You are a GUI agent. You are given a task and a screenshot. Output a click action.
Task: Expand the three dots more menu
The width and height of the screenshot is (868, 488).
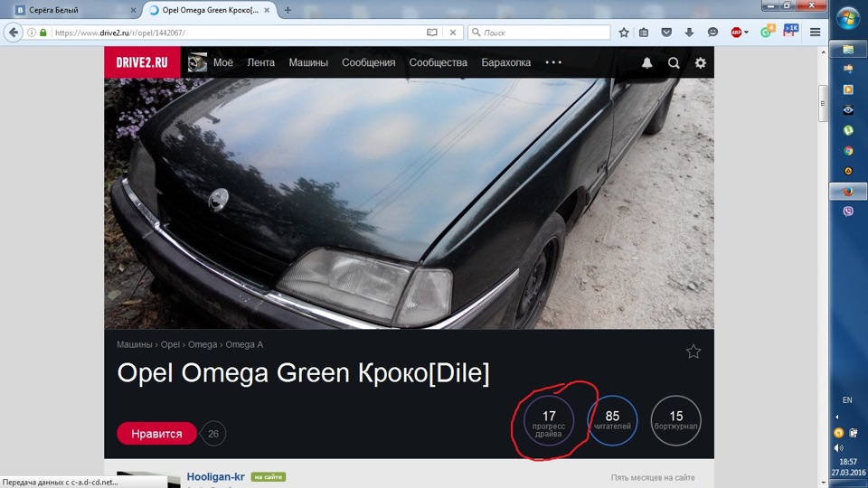[553, 62]
